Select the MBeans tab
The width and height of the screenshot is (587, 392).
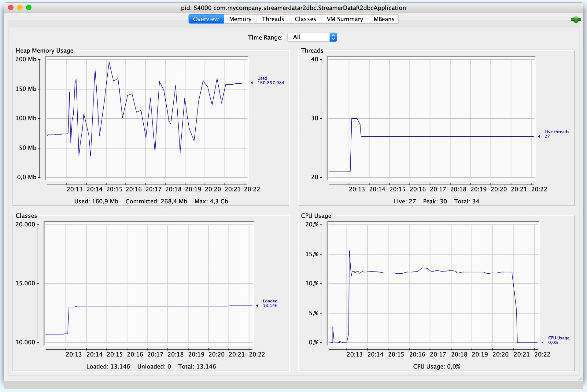384,19
